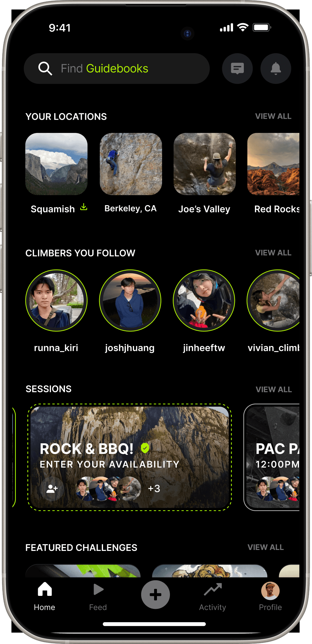
Task: Open the messages chat icon
Action: click(237, 68)
